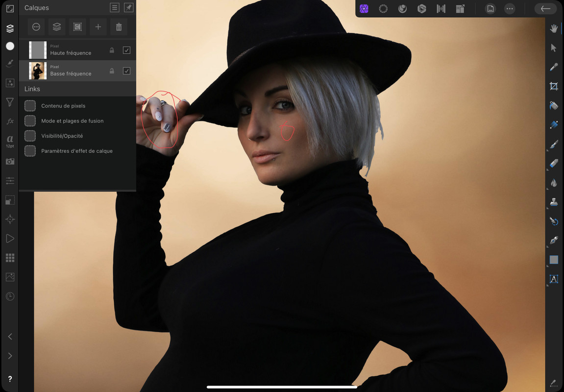
Task: Select the Burn flame tool
Action: (554, 183)
